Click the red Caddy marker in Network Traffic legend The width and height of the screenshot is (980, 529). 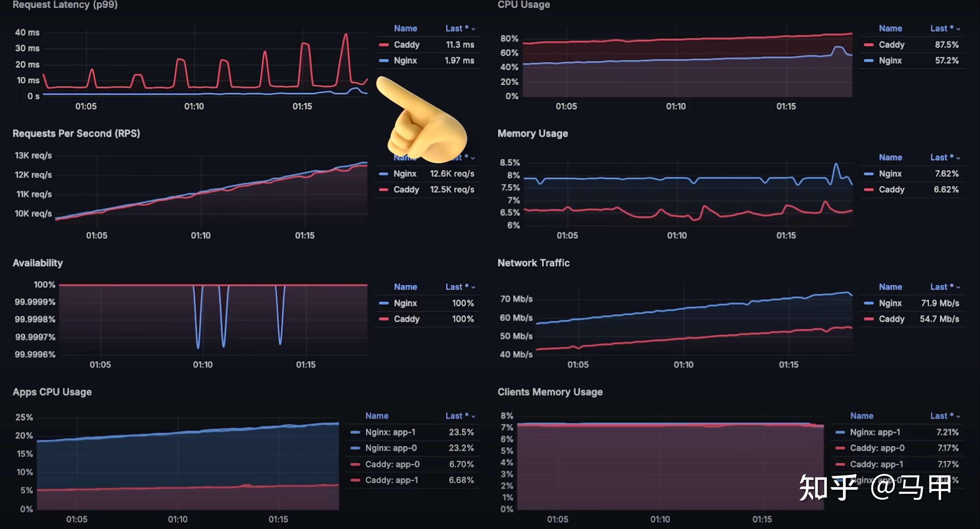pyautogui.click(x=869, y=319)
